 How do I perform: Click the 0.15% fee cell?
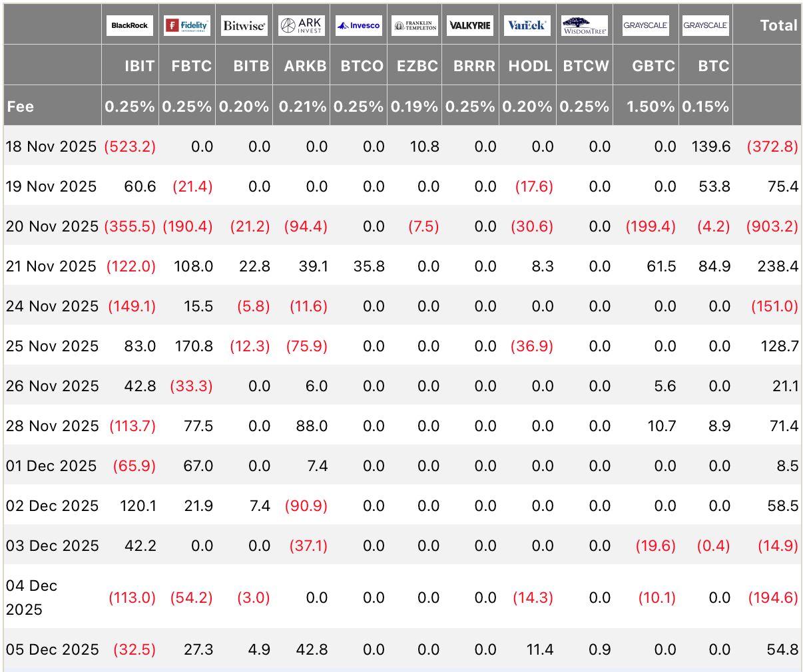[705, 106]
